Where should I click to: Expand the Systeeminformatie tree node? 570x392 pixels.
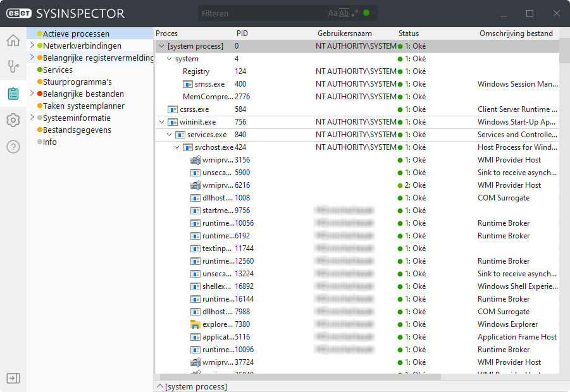pos(32,118)
